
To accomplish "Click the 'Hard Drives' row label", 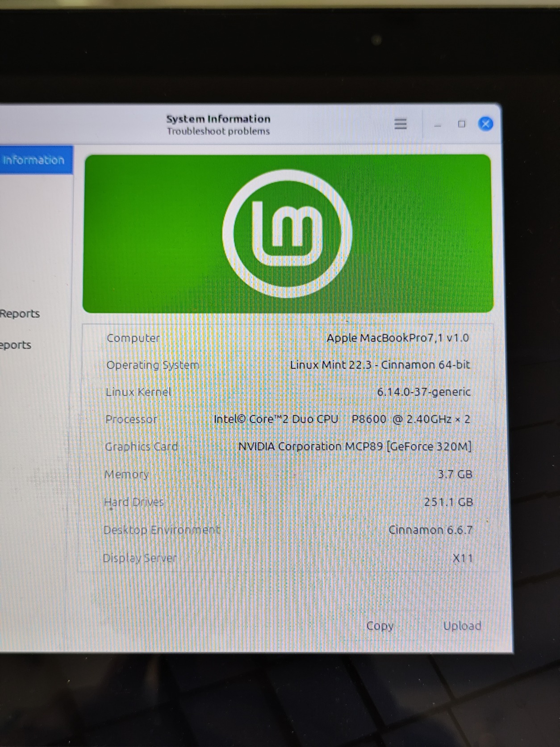I will pyautogui.click(x=134, y=502).
